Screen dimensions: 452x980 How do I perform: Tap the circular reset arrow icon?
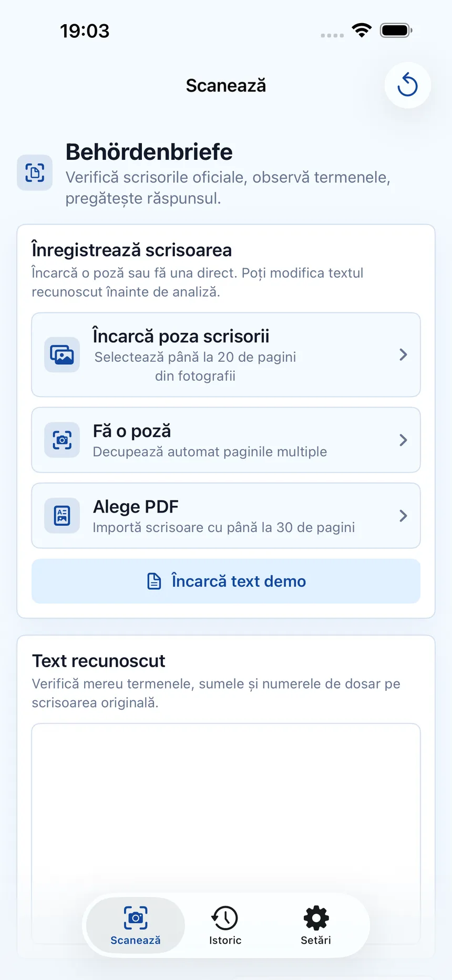coord(407,85)
